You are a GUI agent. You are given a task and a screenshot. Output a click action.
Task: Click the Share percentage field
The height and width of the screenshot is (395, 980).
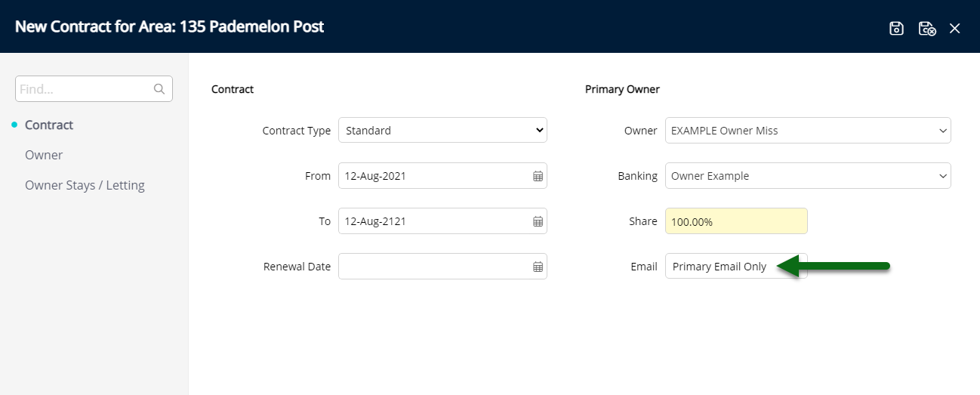tap(736, 221)
